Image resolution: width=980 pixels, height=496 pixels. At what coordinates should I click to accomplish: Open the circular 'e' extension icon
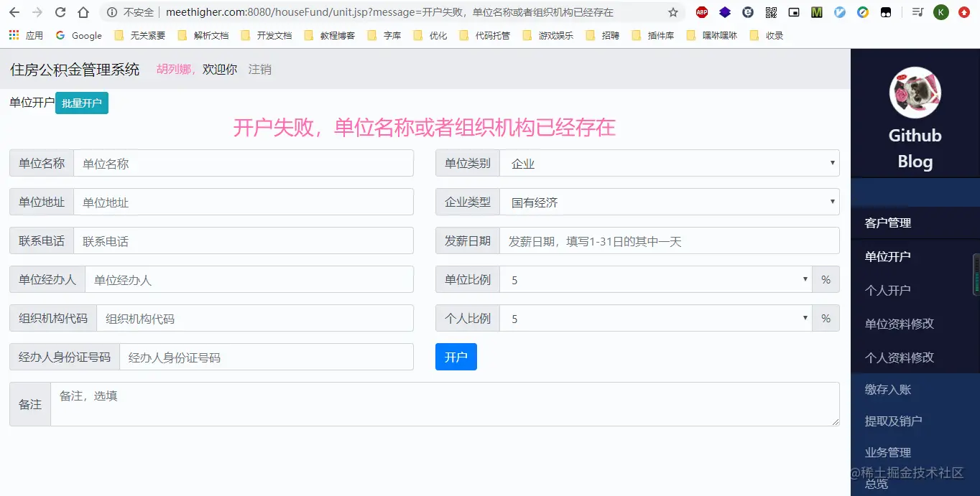click(748, 12)
